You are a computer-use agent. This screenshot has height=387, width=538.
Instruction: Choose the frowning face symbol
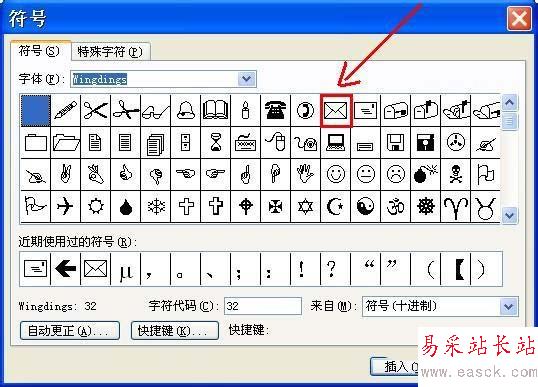[x=395, y=174]
